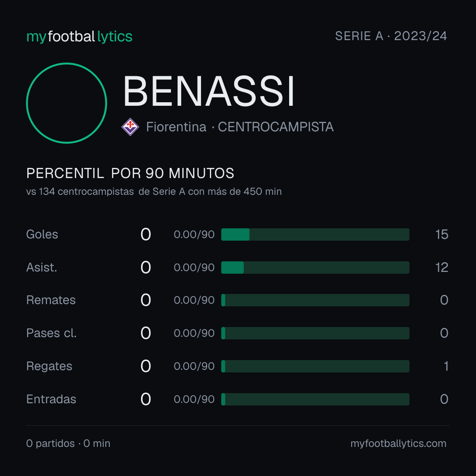Viewport: 476px width, 476px height.
Task: Visit myfootballytics.com footer link
Action: point(398,443)
